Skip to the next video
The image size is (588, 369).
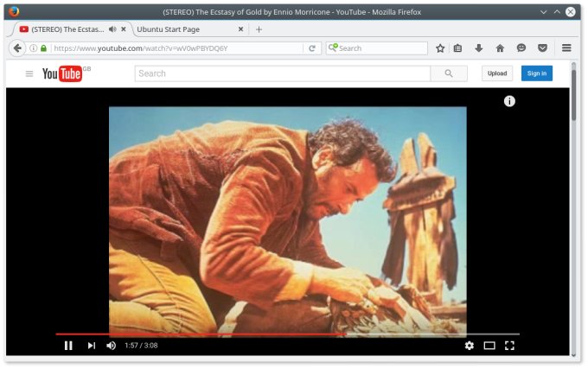[x=92, y=346]
